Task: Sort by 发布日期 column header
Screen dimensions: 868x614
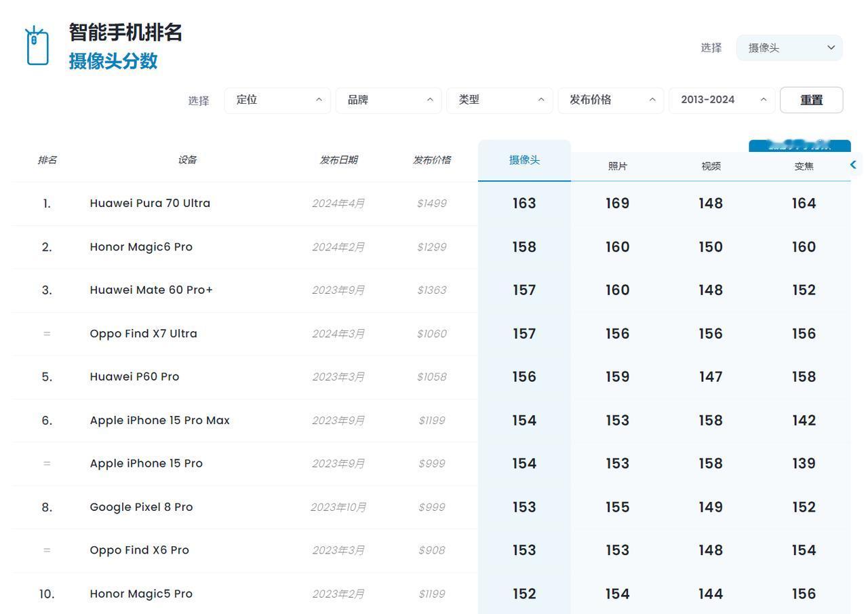Action: pos(338,160)
